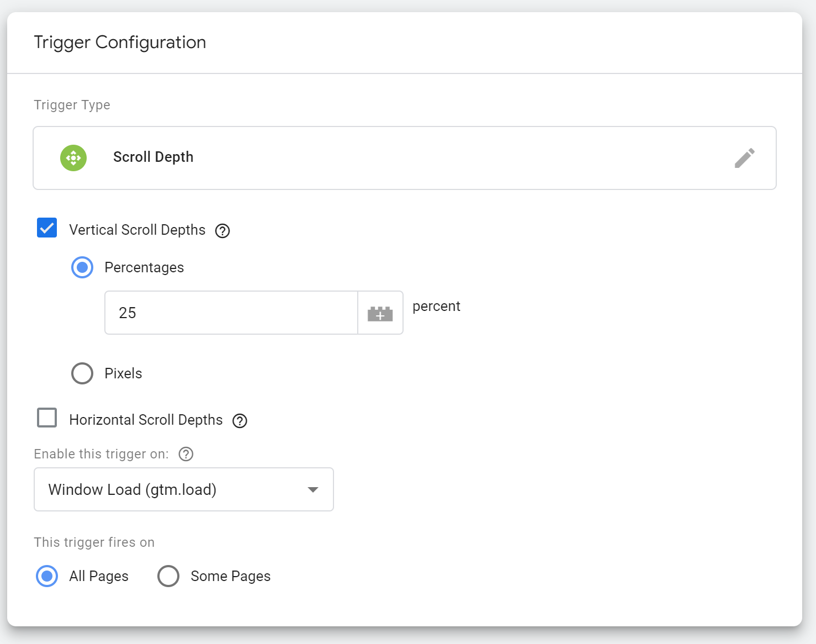This screenshot has height=644, width=816.
Task: Open help icon beside Horizontal Scroll Depths
Action: coord(240,421)
